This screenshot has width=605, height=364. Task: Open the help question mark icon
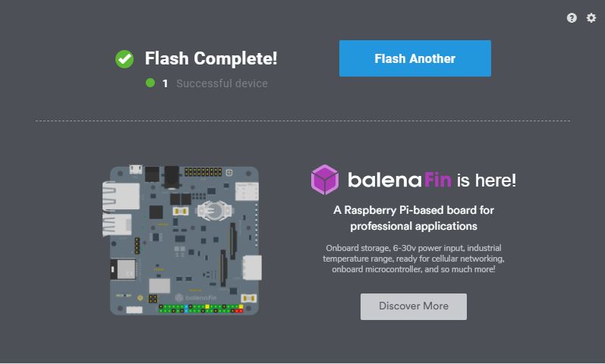point(572,18)
